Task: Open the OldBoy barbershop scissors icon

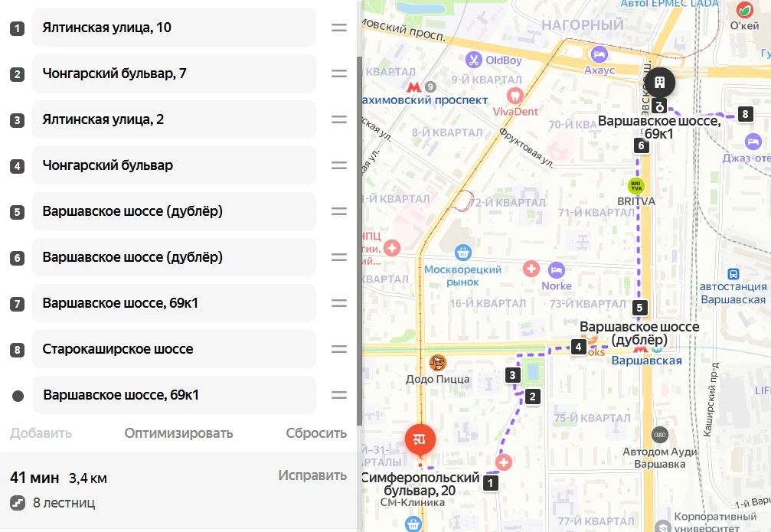Action: [x=474, y=60]
